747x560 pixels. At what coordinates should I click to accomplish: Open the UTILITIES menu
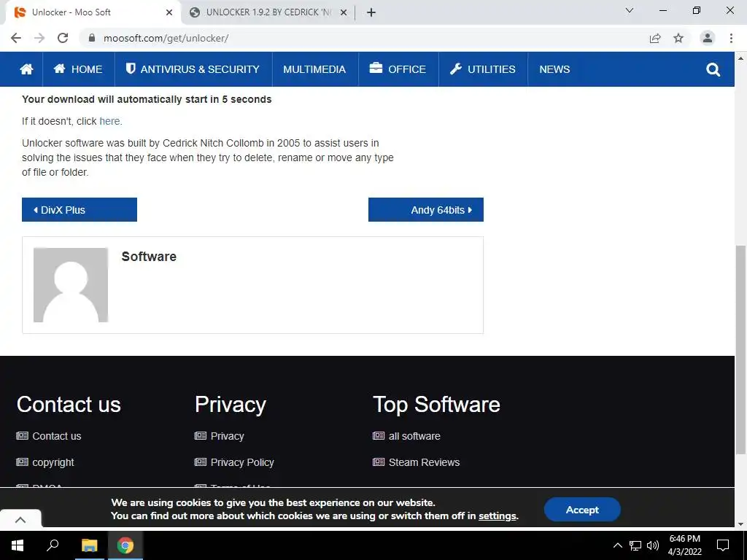483,69
